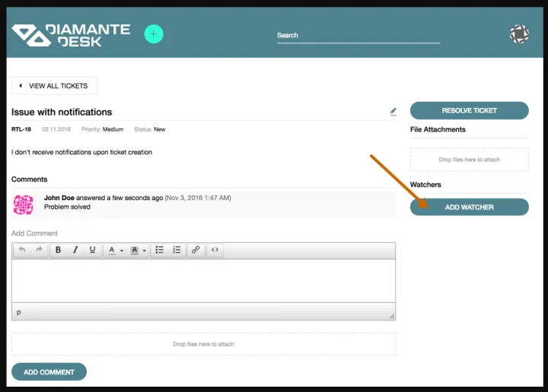Image resolution: width=548 pixels, height=392 pixels.
Task: Open the background color dropdown arrow
Action: 144,250
